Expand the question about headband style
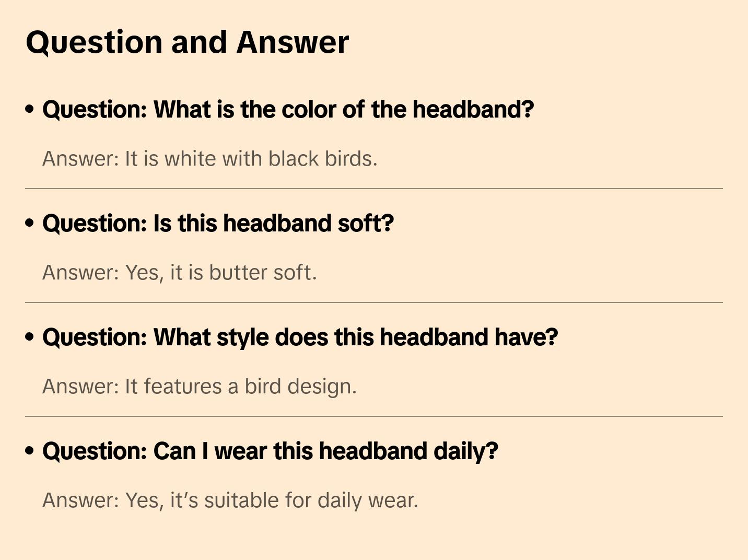This screenshot has width=748, height=560. tap(300, 337)
